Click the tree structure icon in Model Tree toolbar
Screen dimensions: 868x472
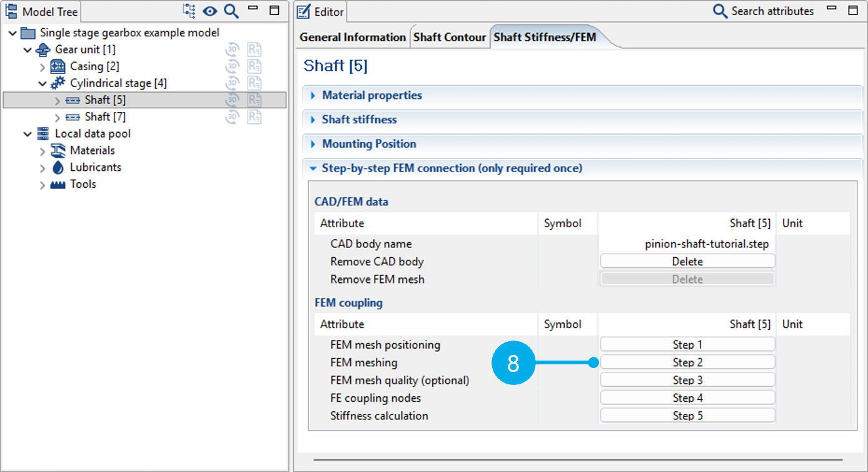(189, 11)
